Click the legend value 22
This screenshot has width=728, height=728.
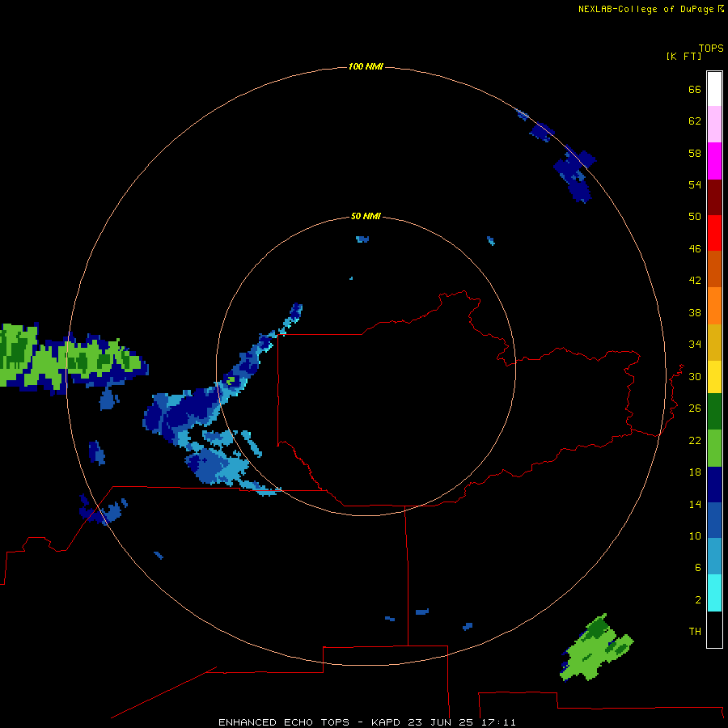695,441
